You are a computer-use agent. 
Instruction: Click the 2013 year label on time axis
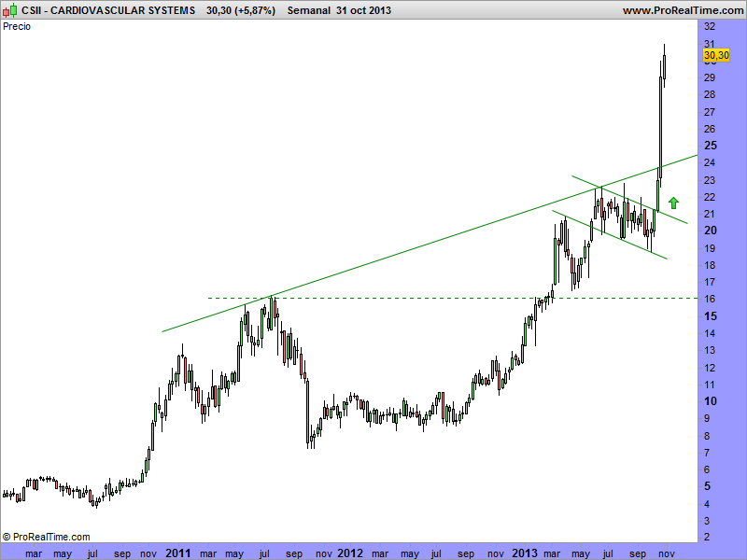coord(525,553)
